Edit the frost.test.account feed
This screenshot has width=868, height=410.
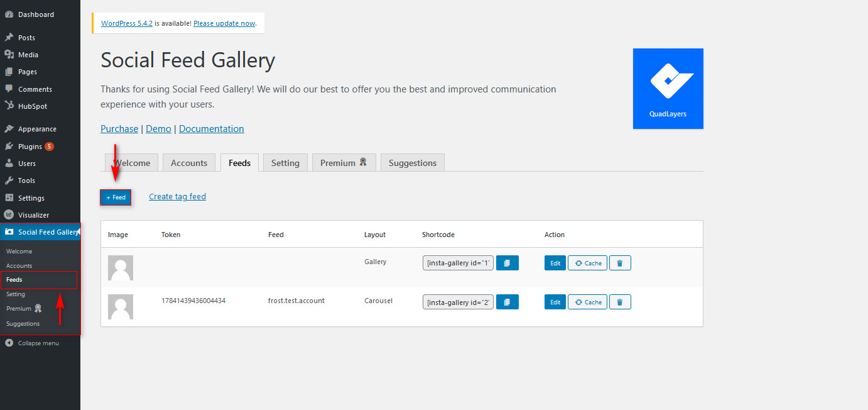pos(555,302)
